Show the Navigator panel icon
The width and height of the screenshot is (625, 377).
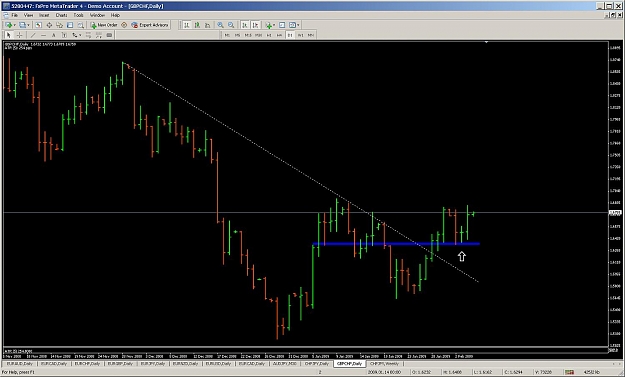[59, 25]
